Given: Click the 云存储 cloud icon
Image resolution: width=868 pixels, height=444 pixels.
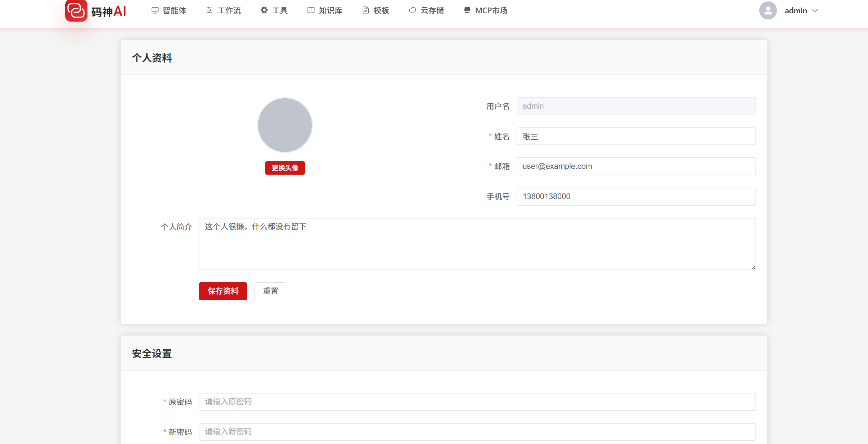Looking at the screenshot, I should 413,10.
